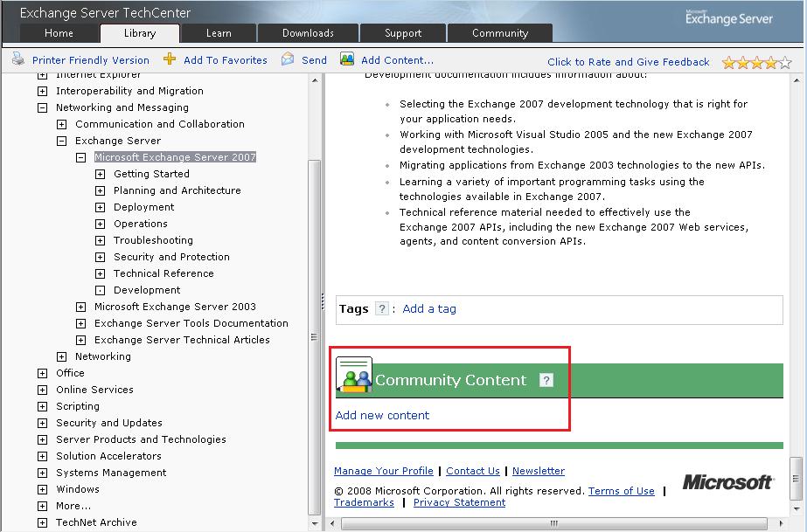This screenshot has width=807, height=532.
Task: Click the Tags help question mark icon
Action: tap(381, 308)
